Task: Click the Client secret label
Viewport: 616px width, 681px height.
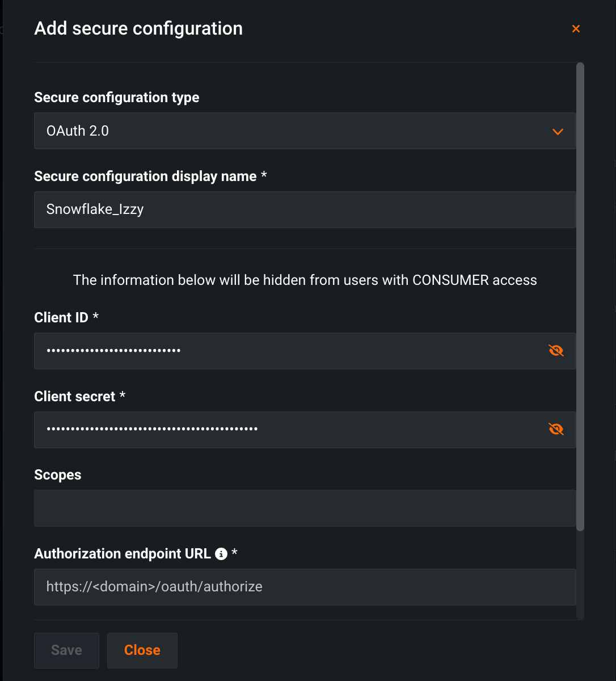Action: (x=75, y=397)
